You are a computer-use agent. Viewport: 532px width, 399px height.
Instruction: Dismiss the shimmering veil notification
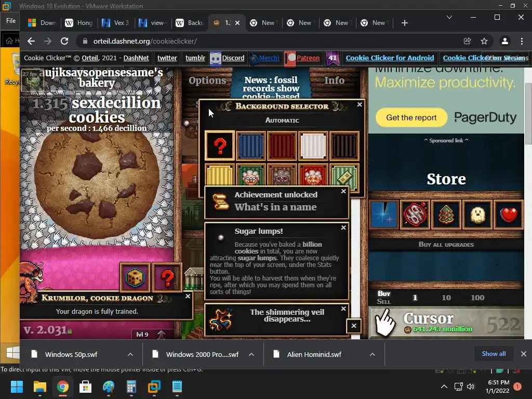point(343,309)
